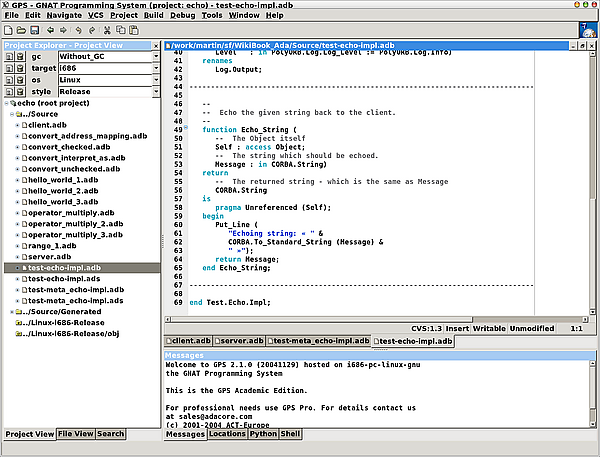Click the ../Linux-i686-Release folder icon
Image resolution: width=600 pixels, height=457 pixels.
coord(18,323)
